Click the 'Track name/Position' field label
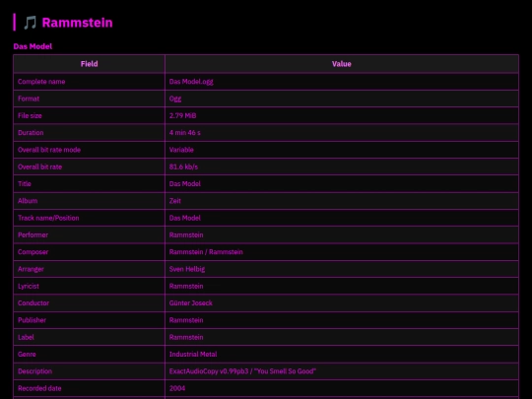Screen dimensions: 532x399 [x=48, y=218]
